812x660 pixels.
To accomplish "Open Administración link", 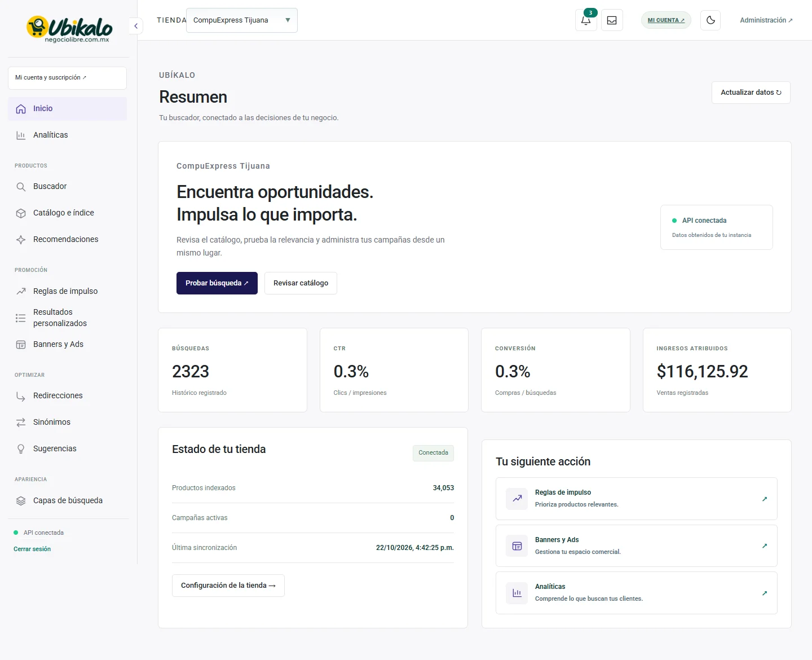I will pos(766,20).
